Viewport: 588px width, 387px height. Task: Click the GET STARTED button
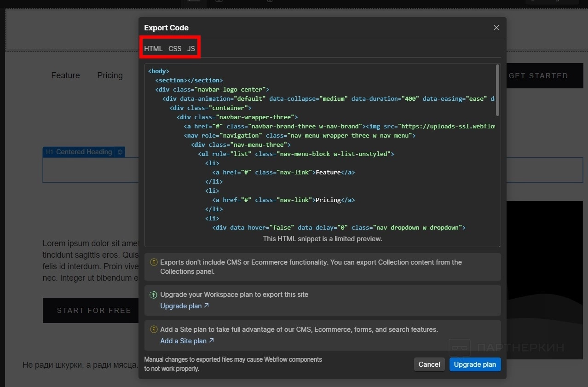click(x=538, y=76)
